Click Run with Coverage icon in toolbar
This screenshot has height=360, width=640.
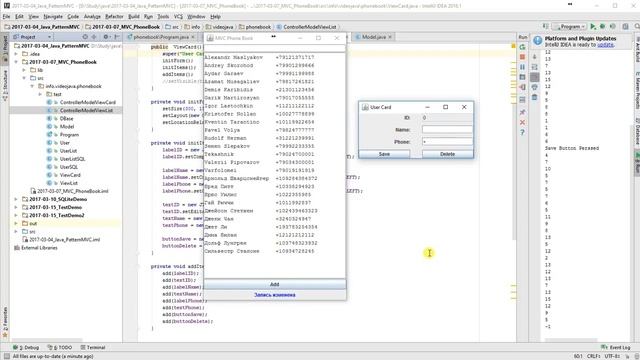(613, 27)
